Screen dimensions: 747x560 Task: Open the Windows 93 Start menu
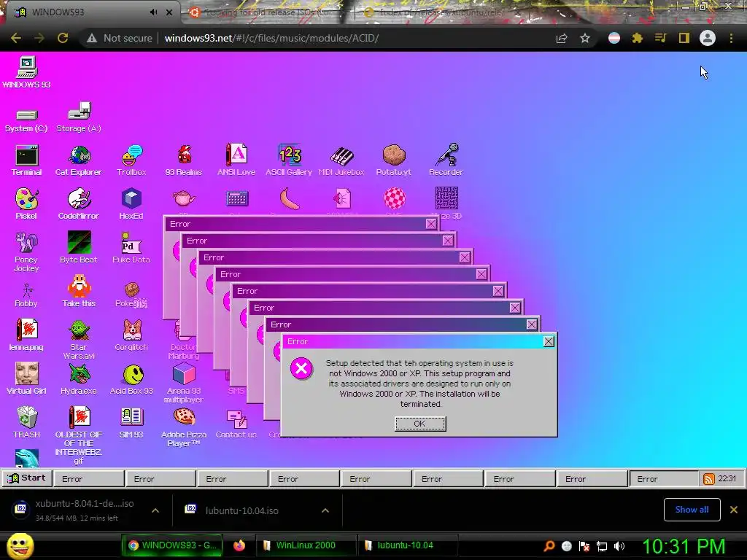click(27, 478)
